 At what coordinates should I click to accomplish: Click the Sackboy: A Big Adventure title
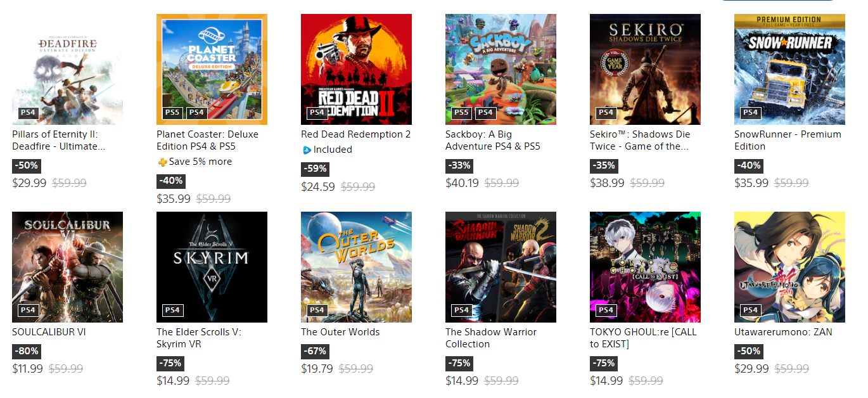click(x=492, y=140)
